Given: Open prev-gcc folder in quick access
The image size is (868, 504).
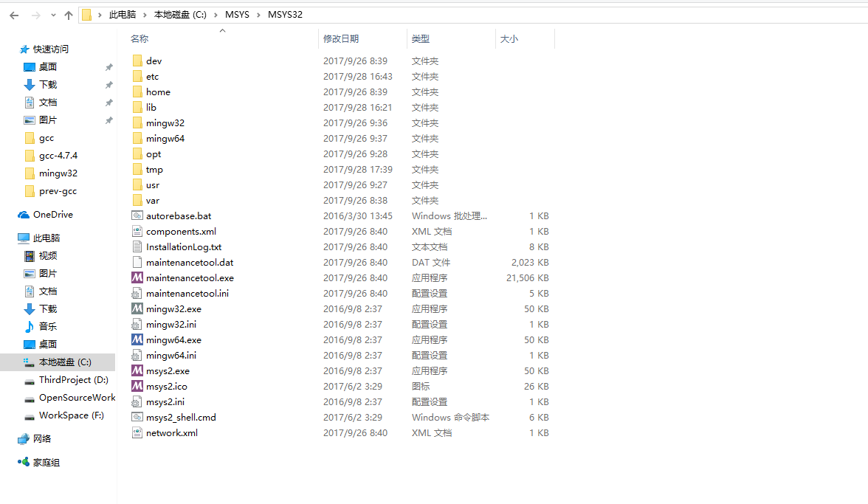Looking at the screenshot, I should [58, 191].
